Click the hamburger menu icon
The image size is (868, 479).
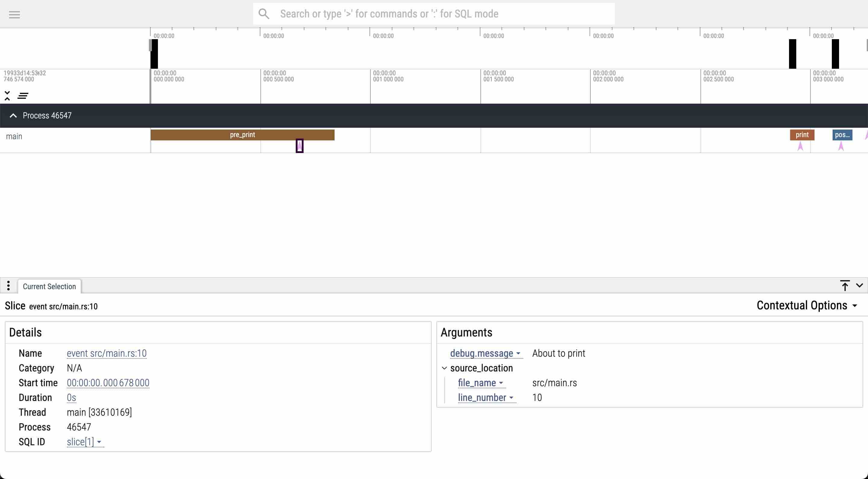[x=14, y=14]
